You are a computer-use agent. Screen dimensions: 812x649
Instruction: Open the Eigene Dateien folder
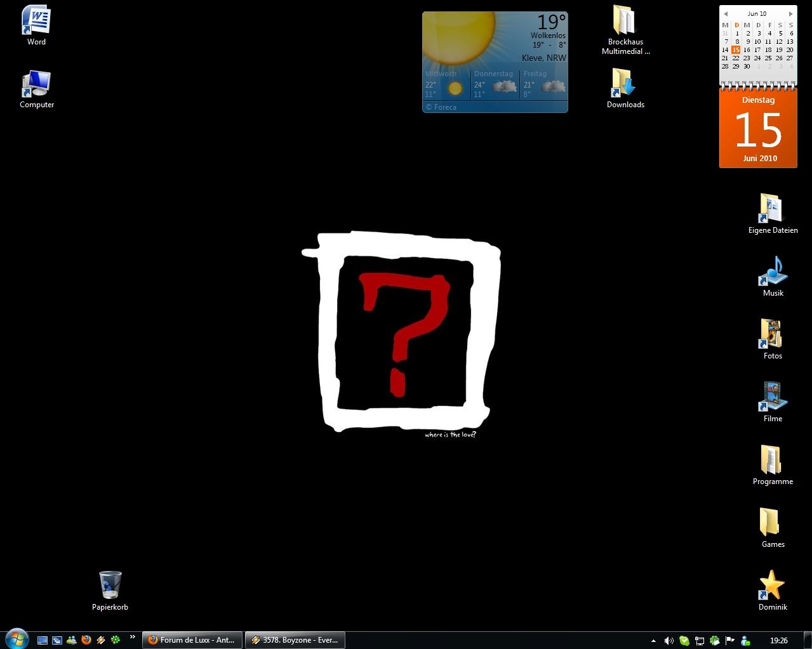pos(773,213)
